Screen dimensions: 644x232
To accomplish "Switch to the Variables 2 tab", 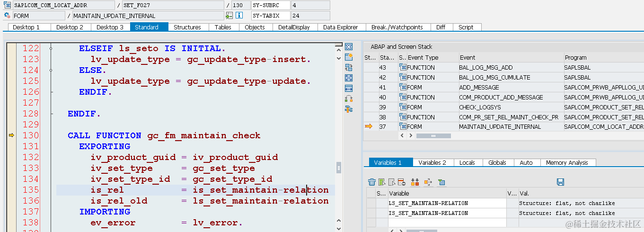I will 432,162.
